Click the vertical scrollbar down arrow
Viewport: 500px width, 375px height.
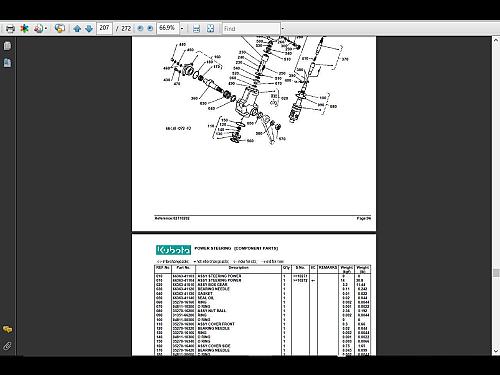(x=496, y=351)
